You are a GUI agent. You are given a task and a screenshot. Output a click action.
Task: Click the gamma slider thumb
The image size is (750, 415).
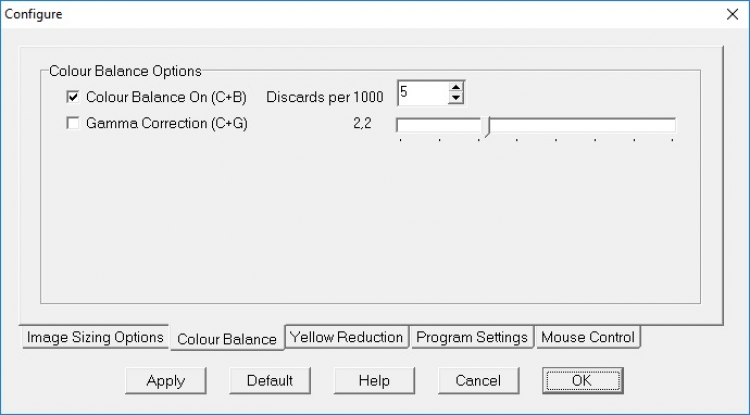tap(484, 126)
